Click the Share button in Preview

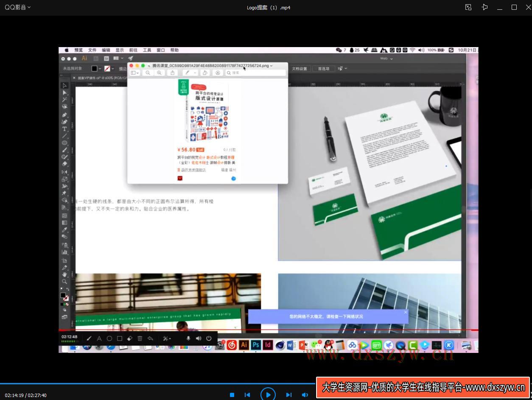[172, 73]
